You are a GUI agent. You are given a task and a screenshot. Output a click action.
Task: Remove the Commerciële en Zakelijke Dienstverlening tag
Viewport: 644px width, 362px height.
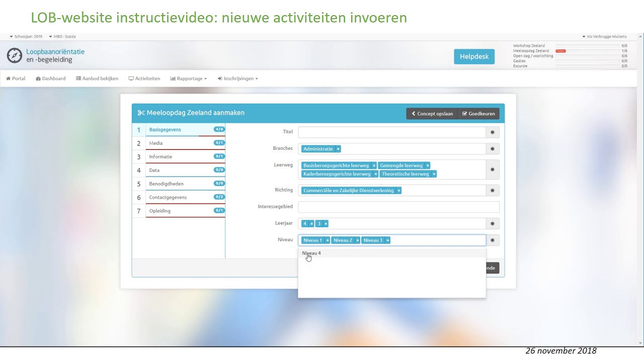398,191
